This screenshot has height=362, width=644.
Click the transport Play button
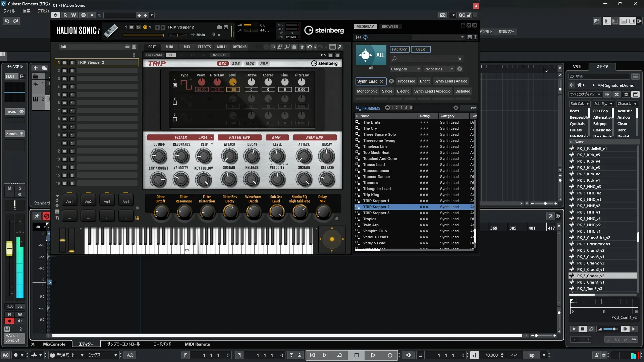click(x=373, y=355)
